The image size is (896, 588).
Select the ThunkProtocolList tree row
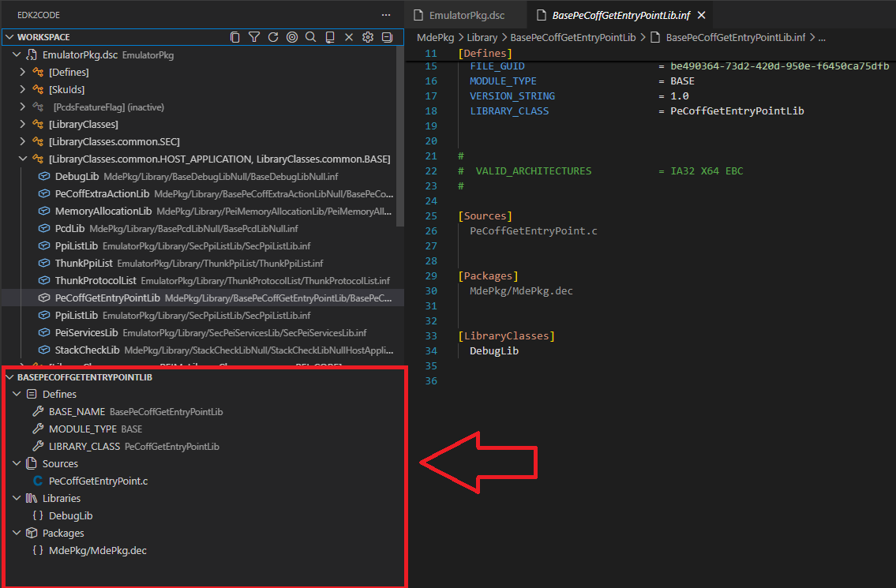pyautogui.click(x=203, y=280)
